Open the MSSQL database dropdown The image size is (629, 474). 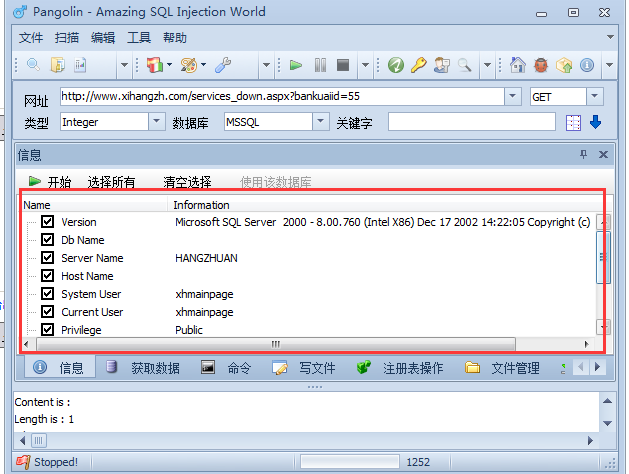coord(321,122)
